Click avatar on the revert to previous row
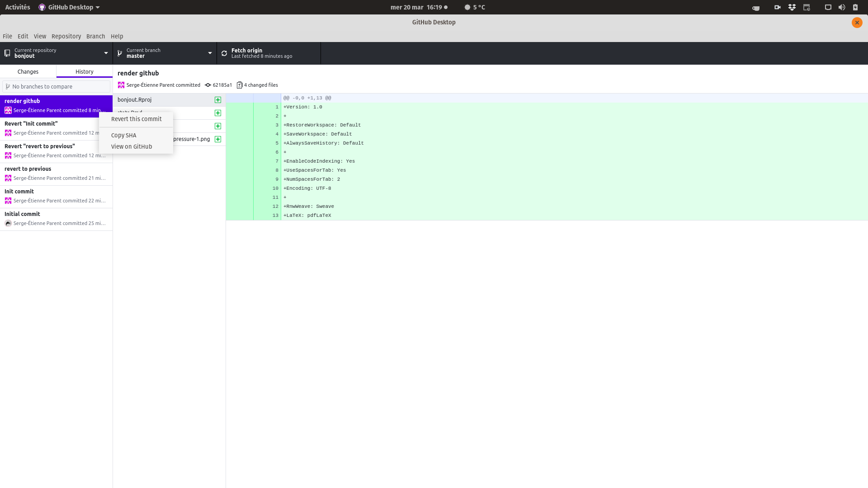Screen dimensions: 868x488 click(x=8, y=178)
